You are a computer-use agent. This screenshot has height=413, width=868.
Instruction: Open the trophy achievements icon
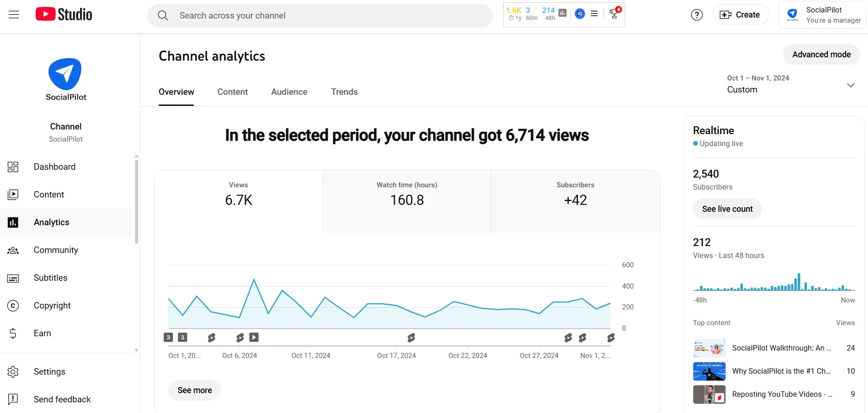click(x=614, y=13)
